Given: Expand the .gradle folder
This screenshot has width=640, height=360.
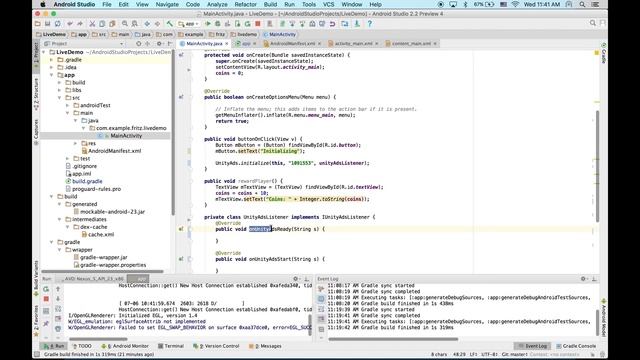Looking at the screenshot, I should click(52, 60).
